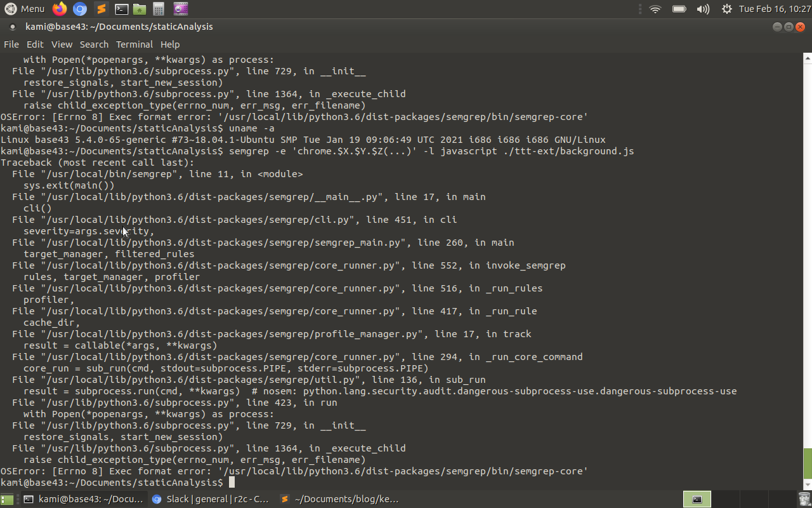Viewport: 812px width, 508px height.
Task: Open the View menu
Action: (62, 44)
